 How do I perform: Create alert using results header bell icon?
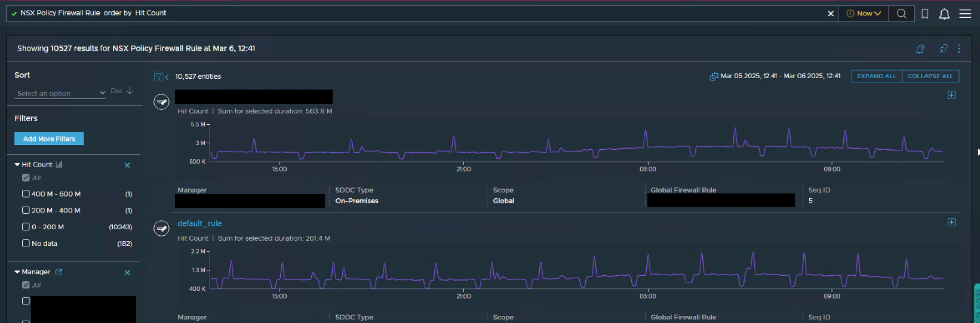coord(920,49)
